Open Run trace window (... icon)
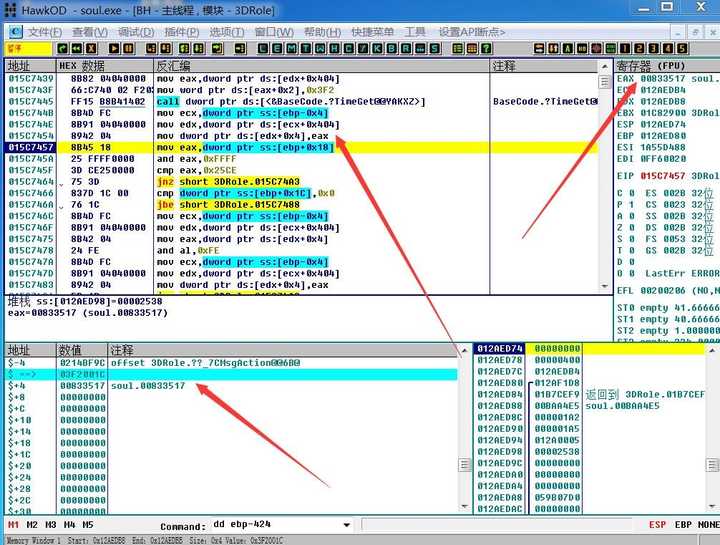Image resolution: width=720 pixels, height=545 pixels. click(x=419, y=49)
